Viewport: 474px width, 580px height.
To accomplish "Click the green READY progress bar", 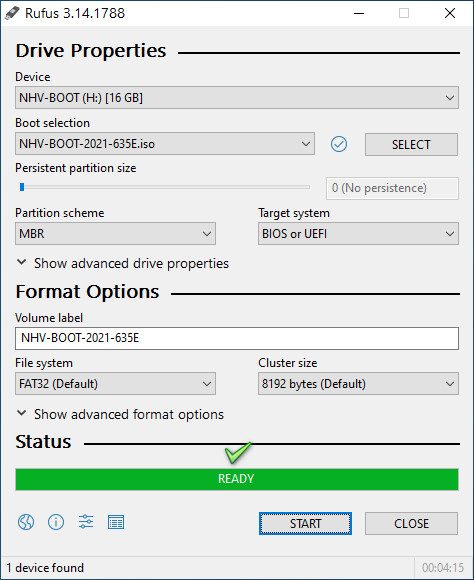I will click(237, 479).
